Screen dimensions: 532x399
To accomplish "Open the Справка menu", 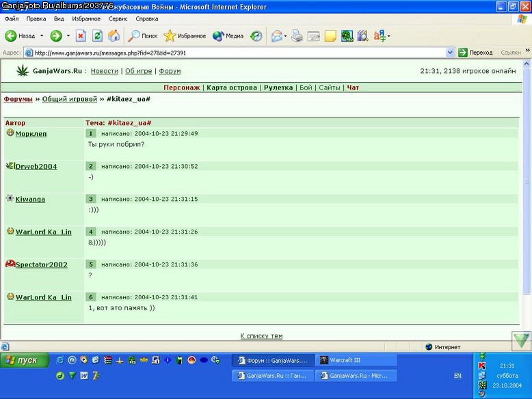I will pyautogui.click(x=147, y=18).
